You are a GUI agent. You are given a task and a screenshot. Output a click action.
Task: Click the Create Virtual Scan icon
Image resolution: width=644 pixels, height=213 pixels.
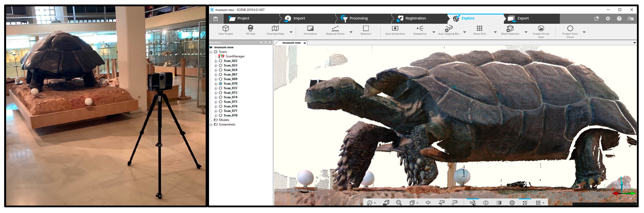click(541, 28)
